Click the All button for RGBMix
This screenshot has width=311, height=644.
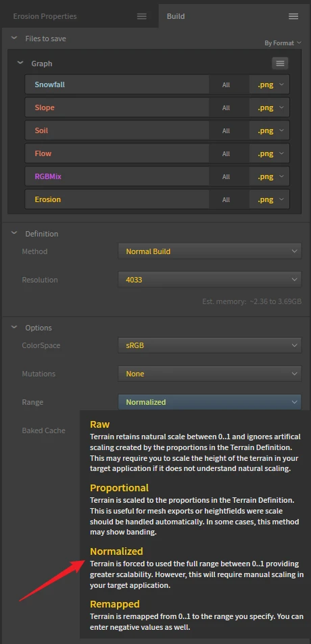(226, 176)
